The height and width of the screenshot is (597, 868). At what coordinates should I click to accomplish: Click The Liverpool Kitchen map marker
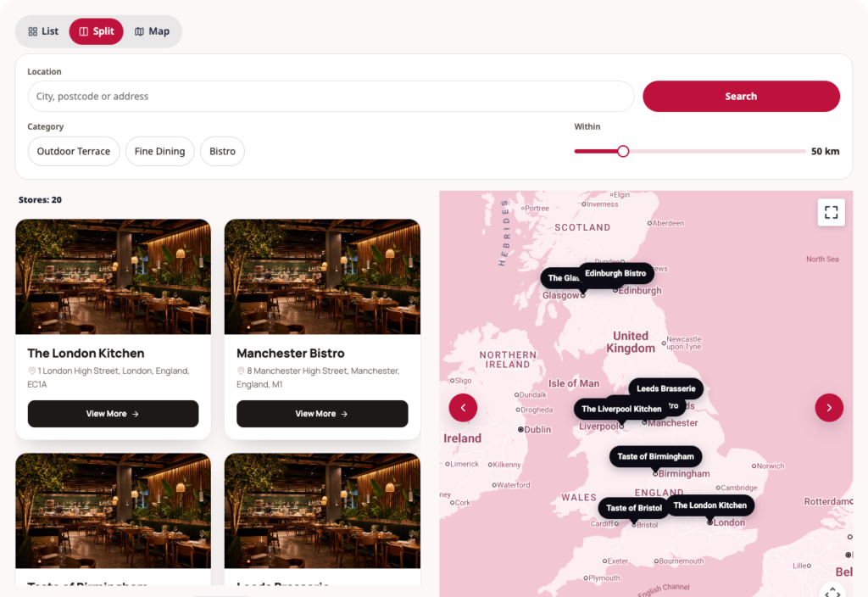click(621, 410)
